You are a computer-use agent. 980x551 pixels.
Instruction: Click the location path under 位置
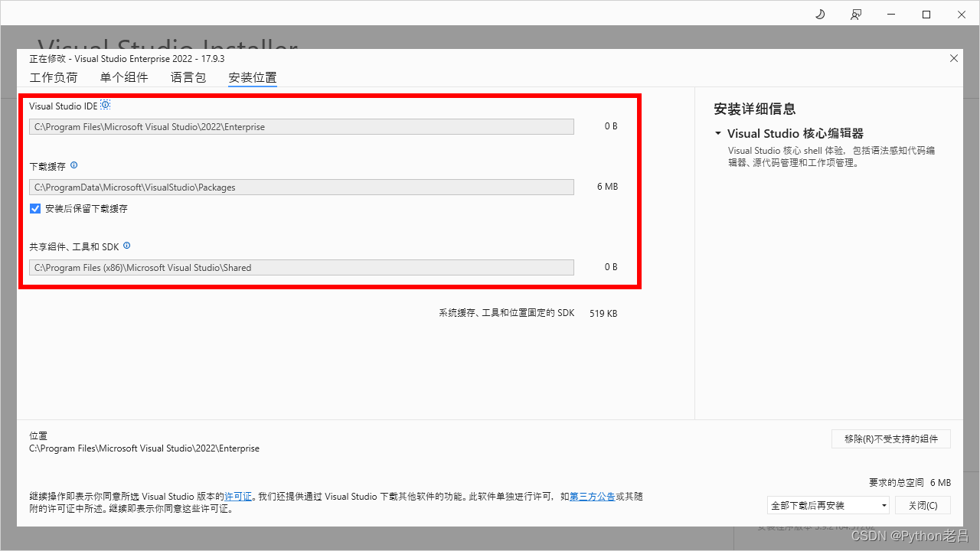144,448
